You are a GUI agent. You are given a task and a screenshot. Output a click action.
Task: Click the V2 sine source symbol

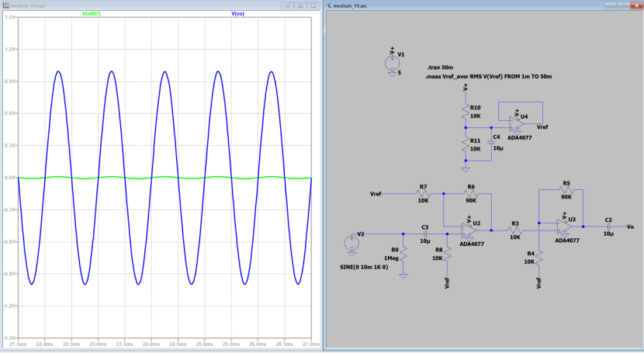click(351, 243)
